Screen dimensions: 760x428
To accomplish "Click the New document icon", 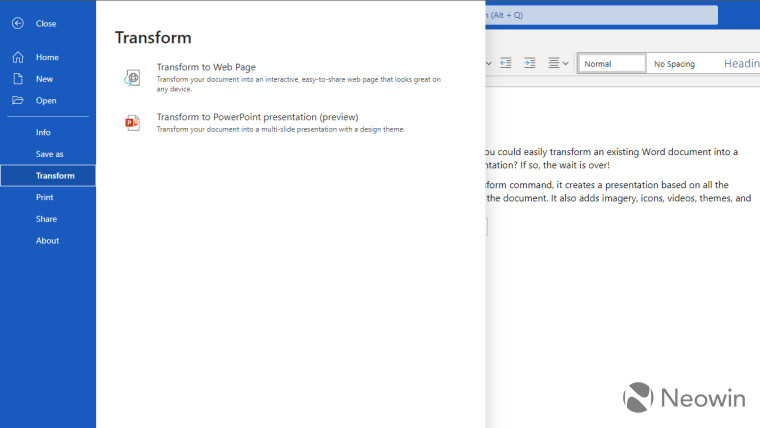I will tap(18, 79).
